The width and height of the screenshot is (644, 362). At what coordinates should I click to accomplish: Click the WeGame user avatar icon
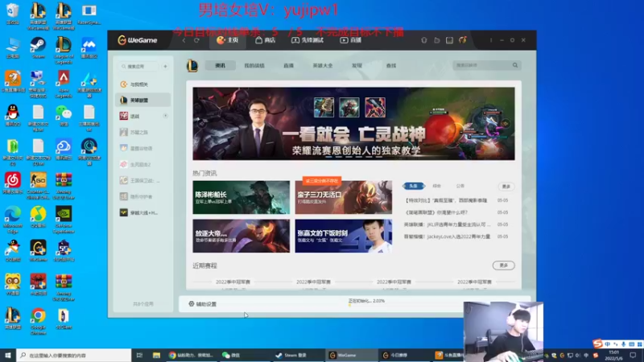click(x=462, y=40)
